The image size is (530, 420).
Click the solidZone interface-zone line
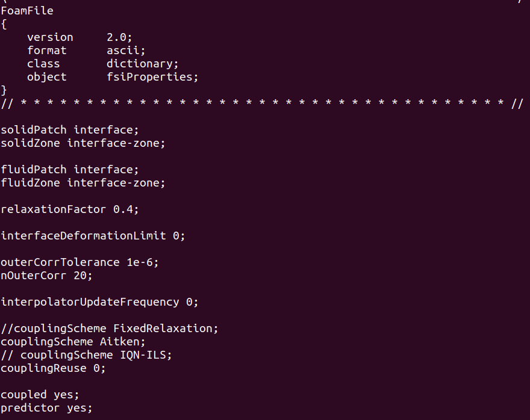[x=83, y=143]
